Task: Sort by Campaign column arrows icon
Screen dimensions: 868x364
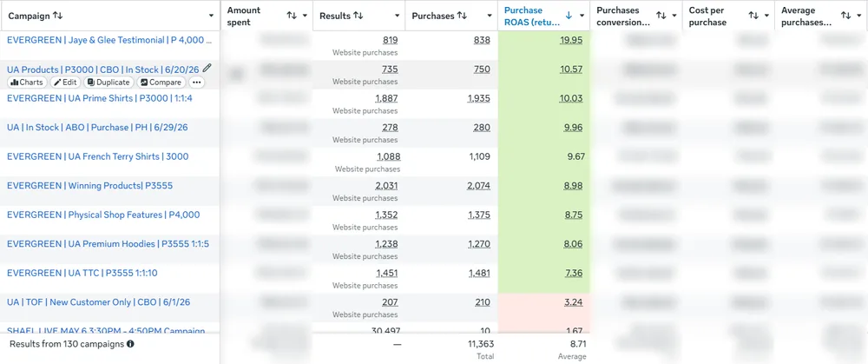Action: (57, 16)
